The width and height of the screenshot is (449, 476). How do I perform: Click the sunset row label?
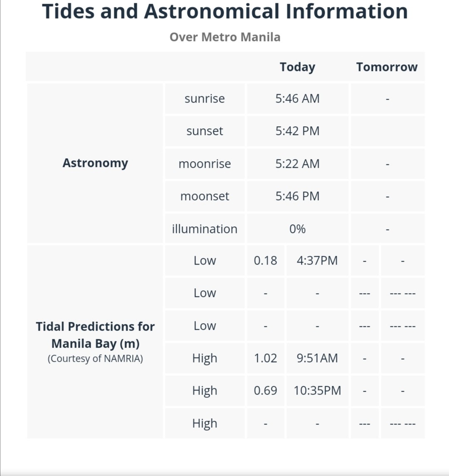(x=205, y=131)
